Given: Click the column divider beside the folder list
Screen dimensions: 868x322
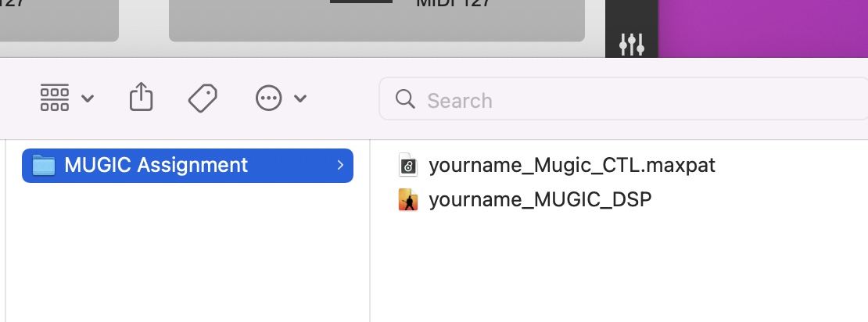Looking at the screenshot, I should click(x=370, y=234).
